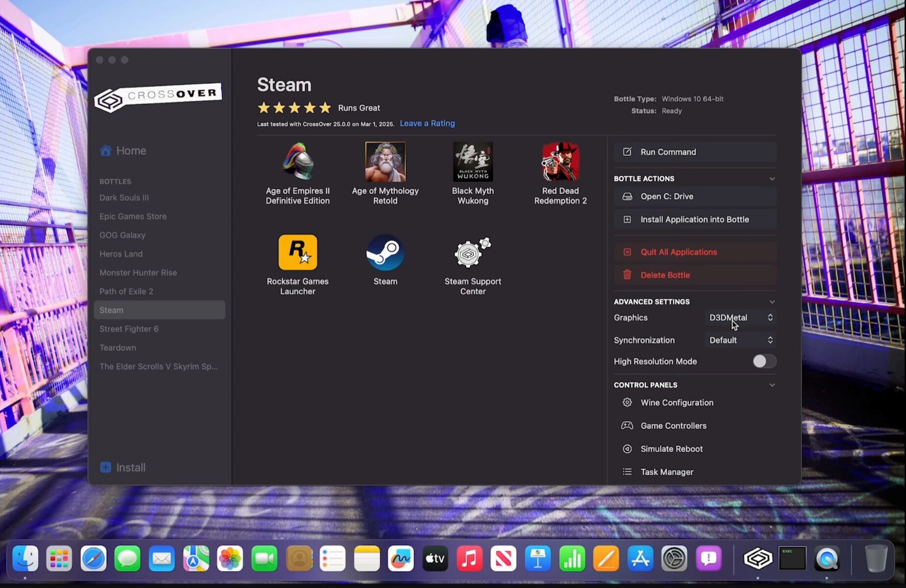Viewport: 906px width, 588px height.
Task: Open Game Controllers control panel
Action: (x=695, y=425)
